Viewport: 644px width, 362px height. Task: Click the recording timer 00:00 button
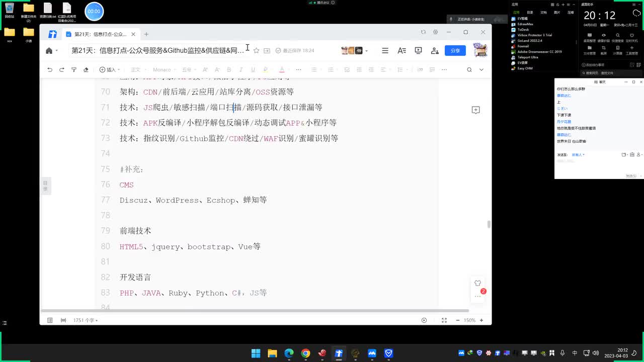tap(94, 11)
